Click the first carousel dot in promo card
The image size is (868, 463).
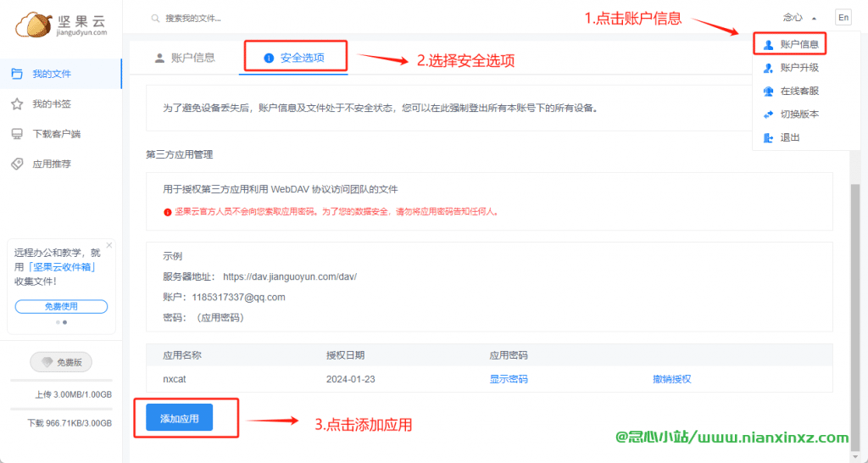(x=58, y=322)
